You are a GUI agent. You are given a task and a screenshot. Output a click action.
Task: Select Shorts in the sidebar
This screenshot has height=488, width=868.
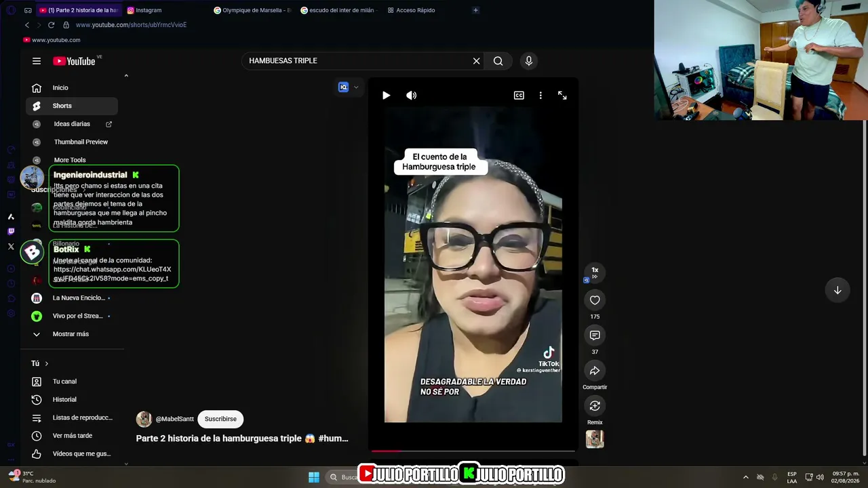[x=72, y=106]
